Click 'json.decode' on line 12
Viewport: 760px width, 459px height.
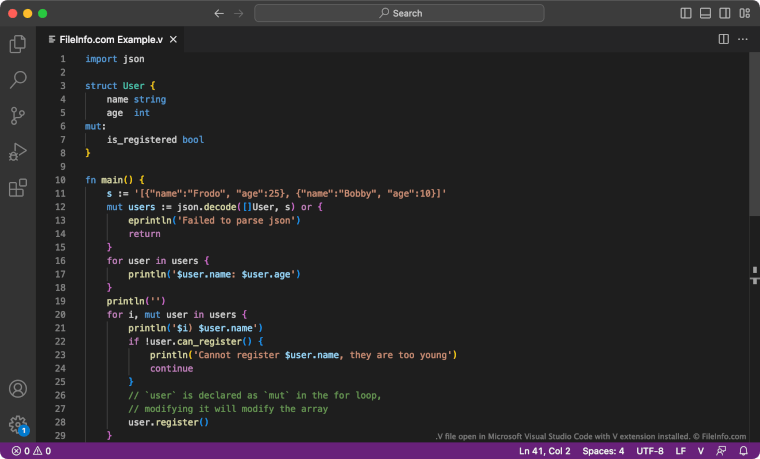(x=206, y=207)
